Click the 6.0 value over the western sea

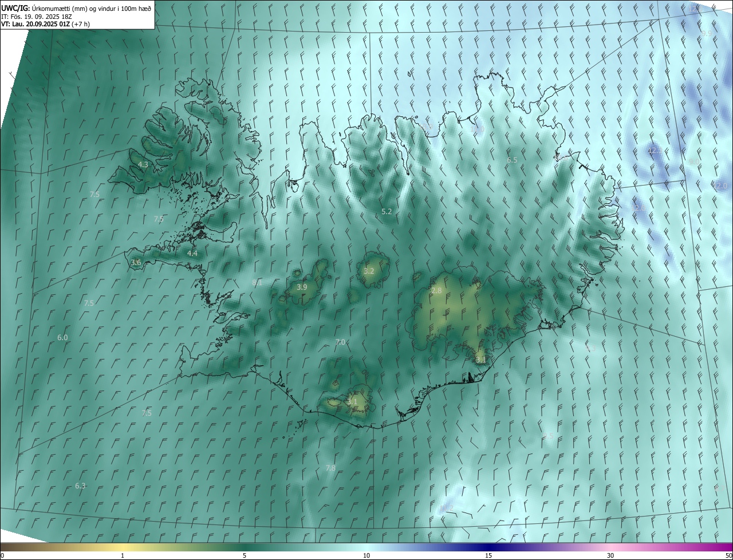click(62, 337)
